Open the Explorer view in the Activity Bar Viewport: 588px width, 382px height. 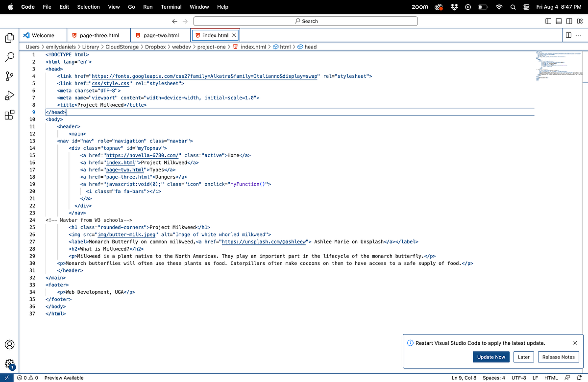(x=9, y=37)
